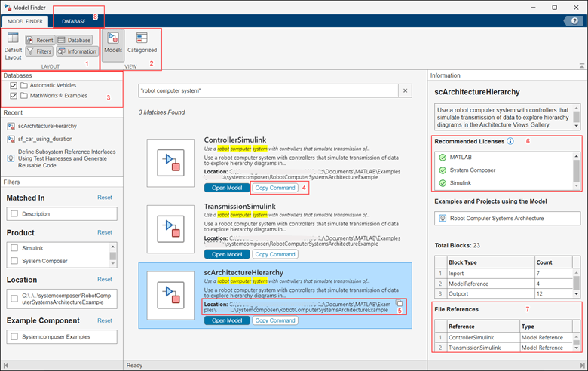The image size is (588, 371).
Task: Reset the Matched In filter
Action: [x=105, y=198]
